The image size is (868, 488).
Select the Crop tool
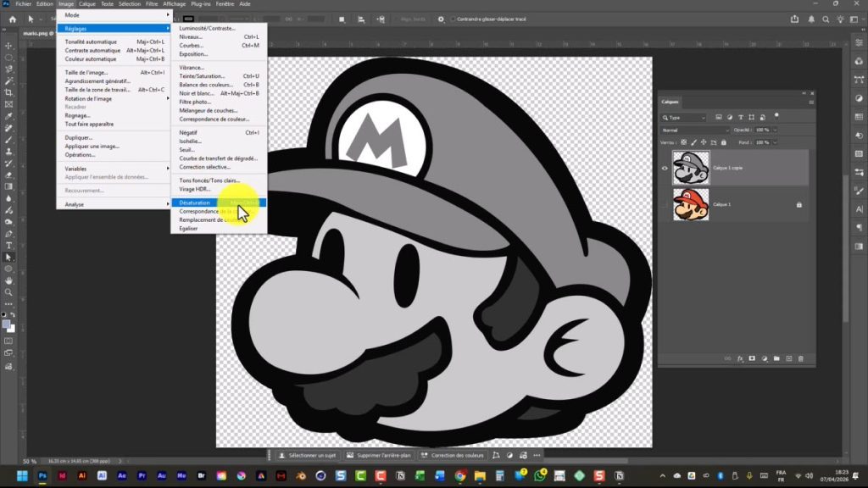[8, 92]
